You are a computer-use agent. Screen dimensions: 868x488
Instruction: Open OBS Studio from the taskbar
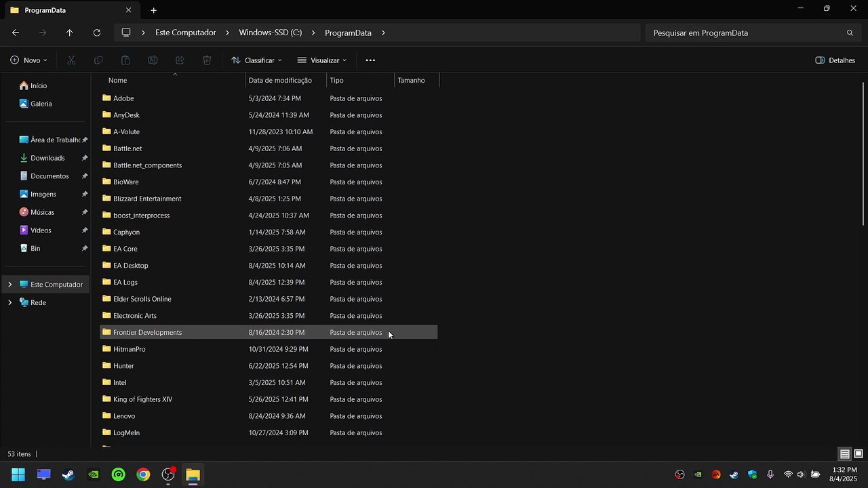click(168, 474)
